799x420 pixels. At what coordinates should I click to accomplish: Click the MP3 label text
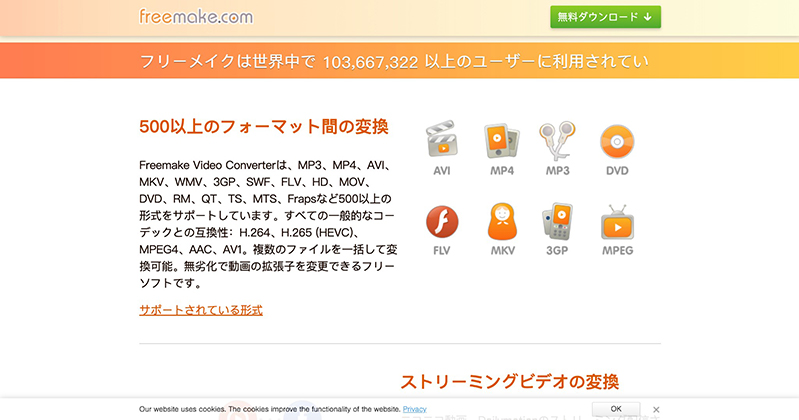point(557,171)
